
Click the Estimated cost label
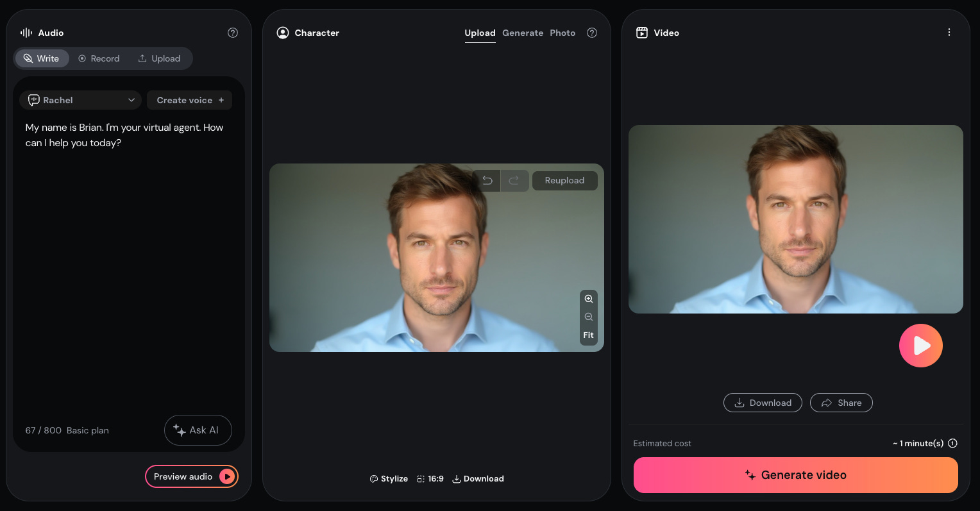click(x=663, y=444)
